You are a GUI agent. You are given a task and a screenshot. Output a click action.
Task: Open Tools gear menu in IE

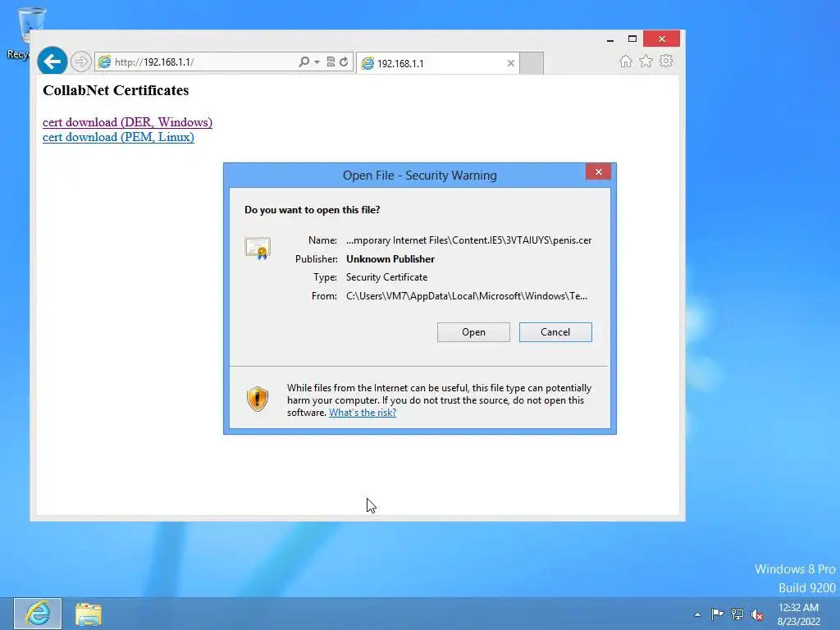(666, 61)
